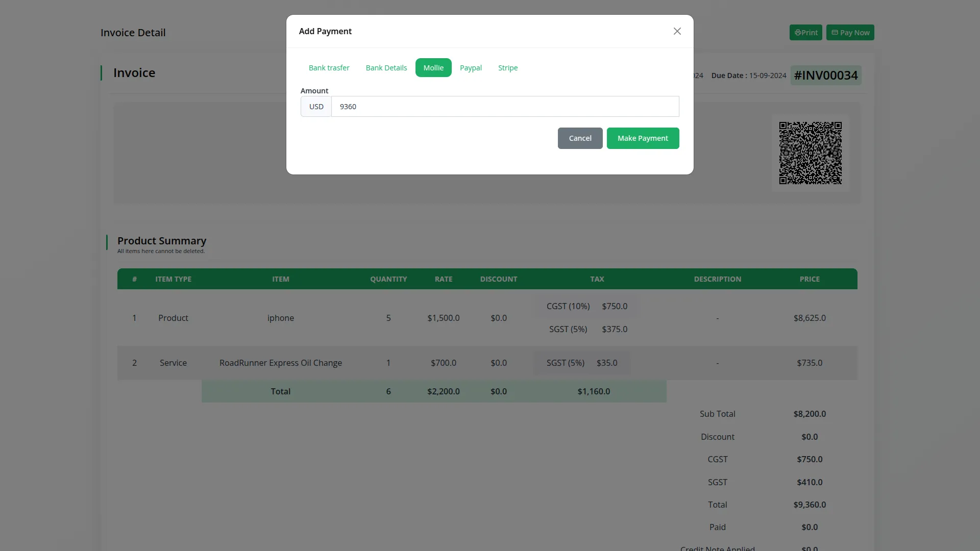Click the PRICE column header
This screenshot has height=551, width=980.
(x=809, y=279)
